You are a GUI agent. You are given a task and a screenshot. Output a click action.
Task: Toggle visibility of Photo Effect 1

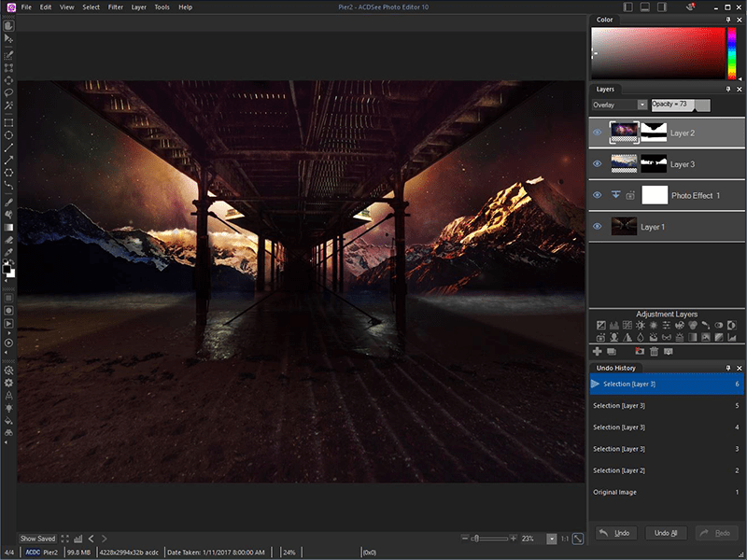click(x=597, y=195)
